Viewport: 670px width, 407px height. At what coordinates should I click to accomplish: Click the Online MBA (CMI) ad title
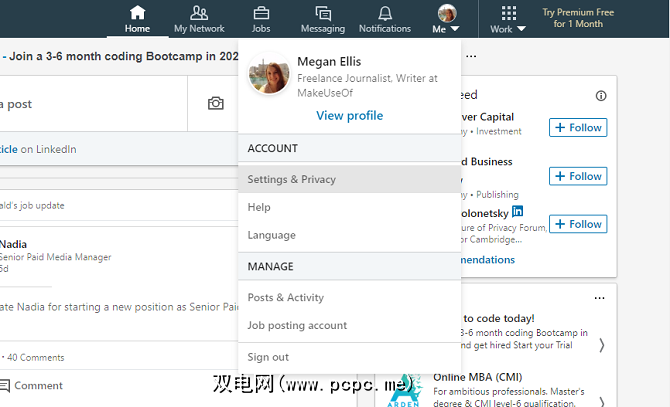(x=478, y=377)
